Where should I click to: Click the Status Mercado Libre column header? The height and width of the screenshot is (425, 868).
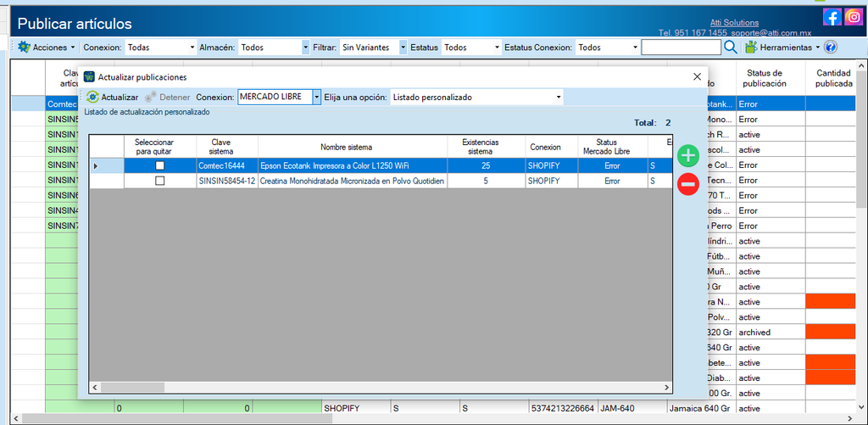click(x=613, y=147)
